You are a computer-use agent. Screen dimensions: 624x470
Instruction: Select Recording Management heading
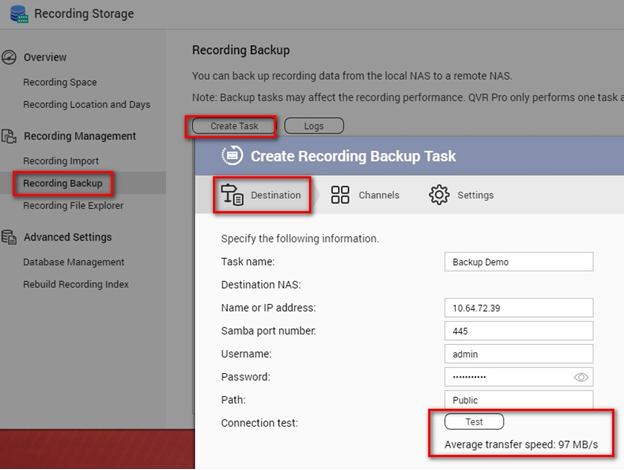point(80,136)
